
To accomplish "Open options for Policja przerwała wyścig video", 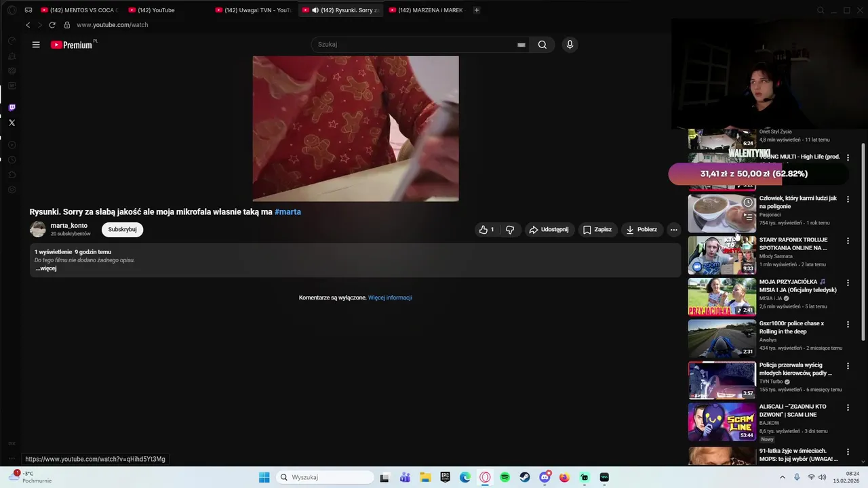I will pos(848,366).
